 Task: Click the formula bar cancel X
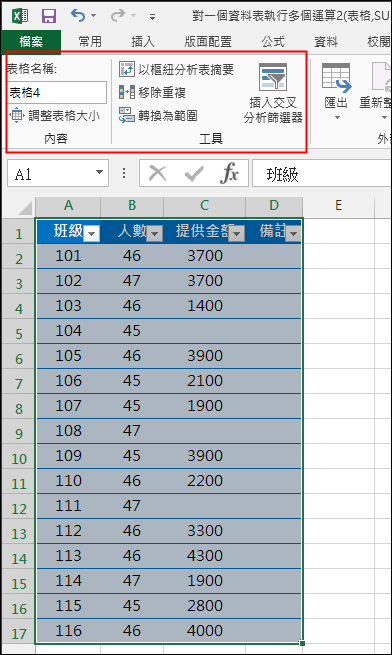(158, 173)
